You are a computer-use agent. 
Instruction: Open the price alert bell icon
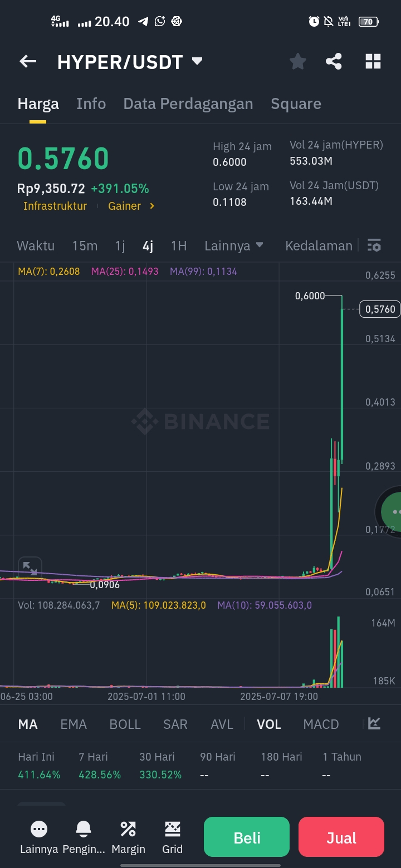coord(84,830)
